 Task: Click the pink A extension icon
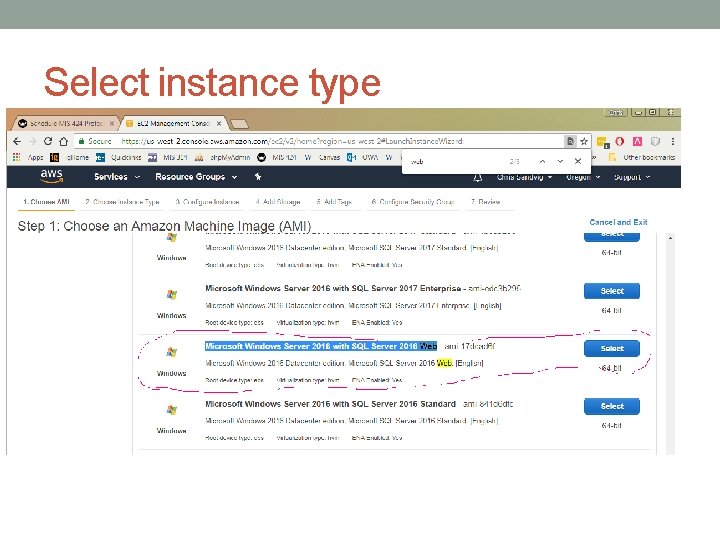tap(637, 141)
